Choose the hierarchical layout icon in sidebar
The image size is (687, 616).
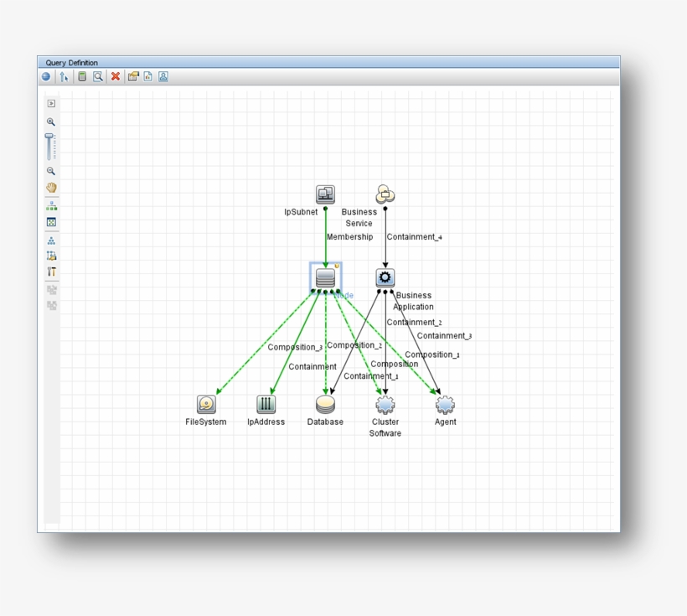[51, 241]
